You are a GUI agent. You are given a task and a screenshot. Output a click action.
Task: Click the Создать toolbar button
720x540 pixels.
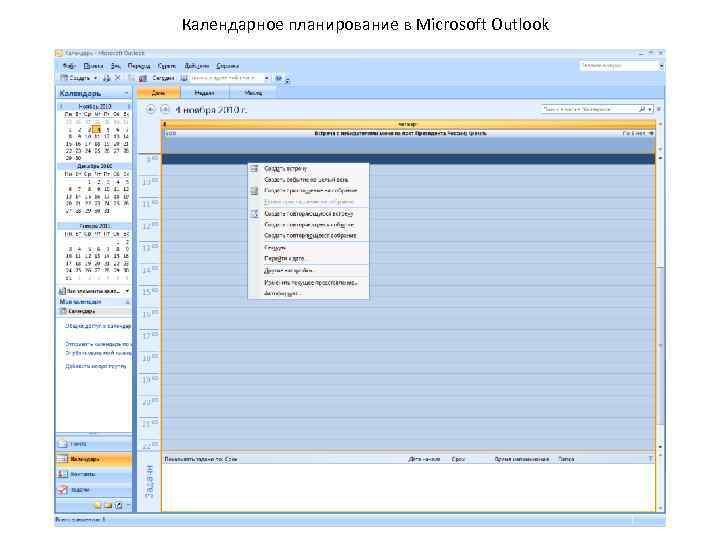(75, 78)
